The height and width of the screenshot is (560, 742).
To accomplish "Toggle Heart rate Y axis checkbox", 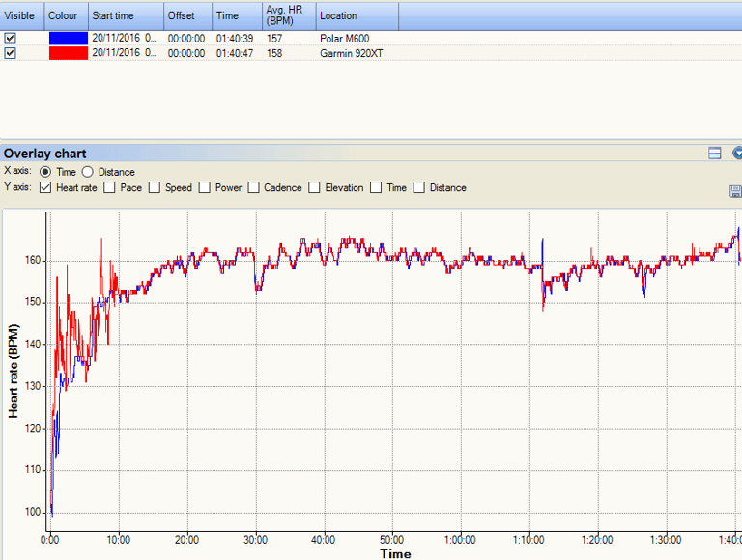I will click(x=45, y=187).
